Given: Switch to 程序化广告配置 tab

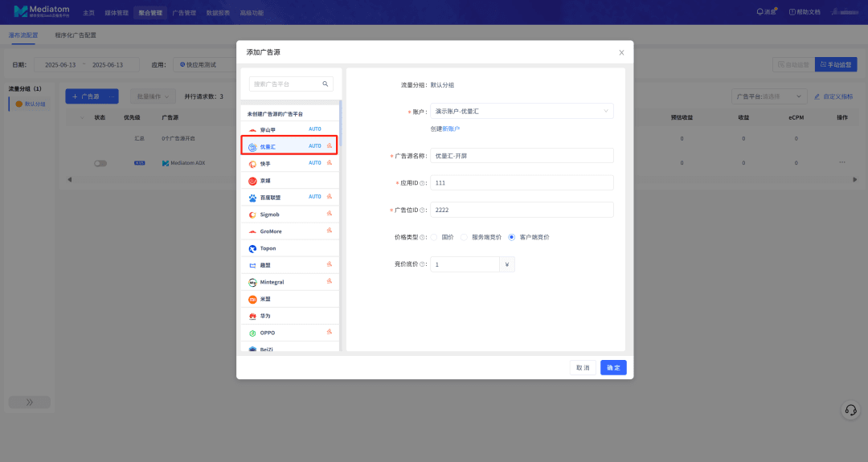Looking at the screenshot, I should 76,36.
